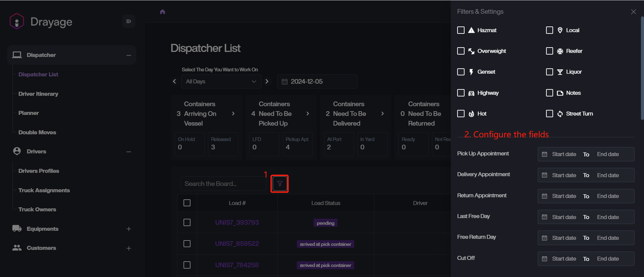Click the Drayage logo
The image size is (644, 277).
tap(17, 21)
